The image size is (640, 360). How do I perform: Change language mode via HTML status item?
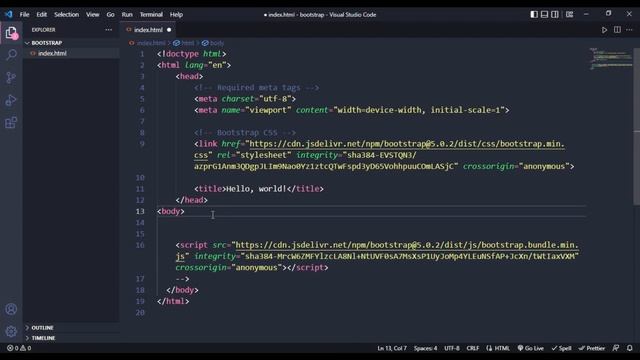coord(498,348)
